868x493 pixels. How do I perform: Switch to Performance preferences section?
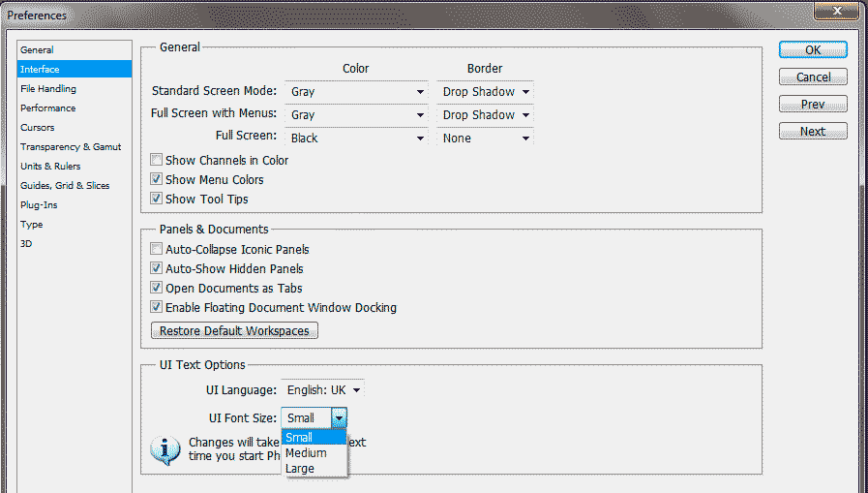click(x=48, y=108)
